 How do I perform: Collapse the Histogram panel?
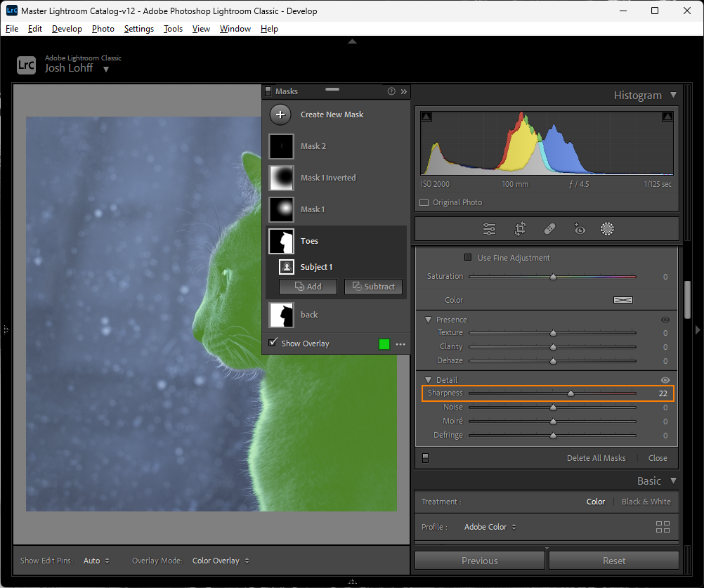(673, 96)
